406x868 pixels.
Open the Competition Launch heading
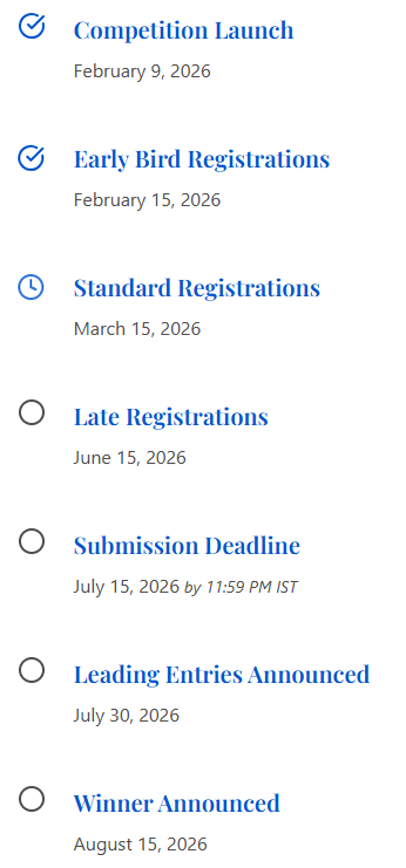click(x=183, y=30)
